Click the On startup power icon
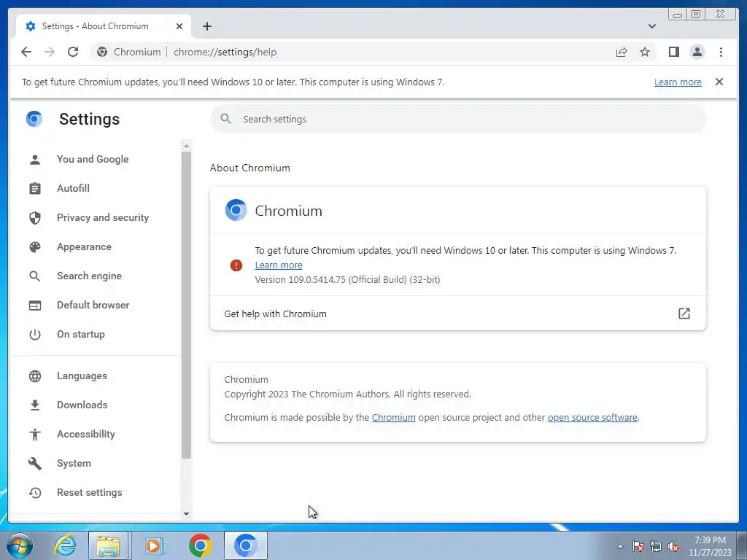The width and height of the screenshot is (747, 560). tap(35, 335)
